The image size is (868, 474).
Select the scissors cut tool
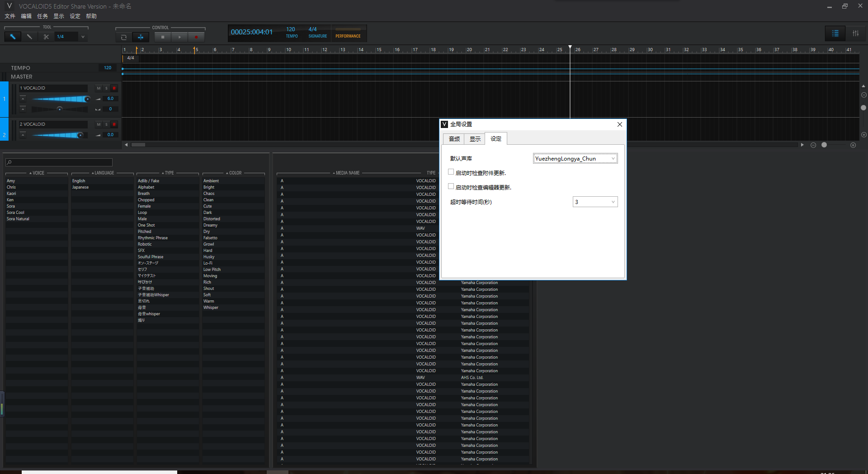pyautogui.click(x=46, y=37)
